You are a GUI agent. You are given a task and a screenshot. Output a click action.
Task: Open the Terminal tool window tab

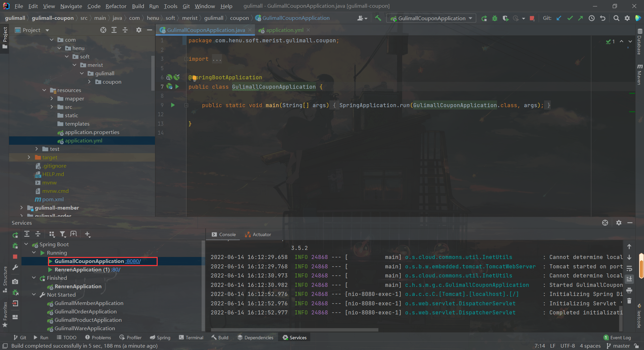(x=191, y=338)
